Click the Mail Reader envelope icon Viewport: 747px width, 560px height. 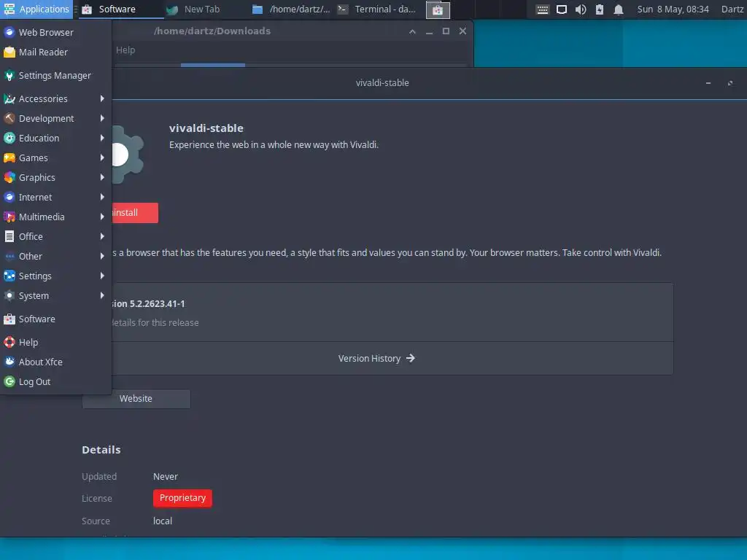9,52
